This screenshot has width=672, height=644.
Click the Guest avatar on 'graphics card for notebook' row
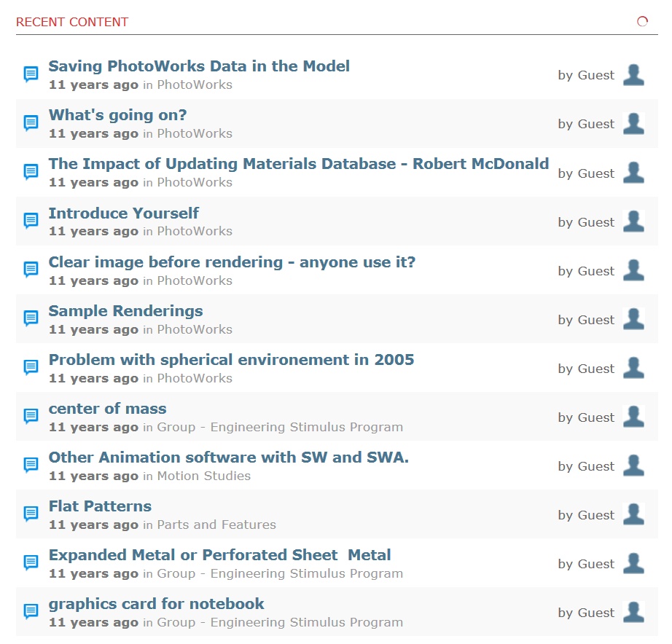[633, 612]
